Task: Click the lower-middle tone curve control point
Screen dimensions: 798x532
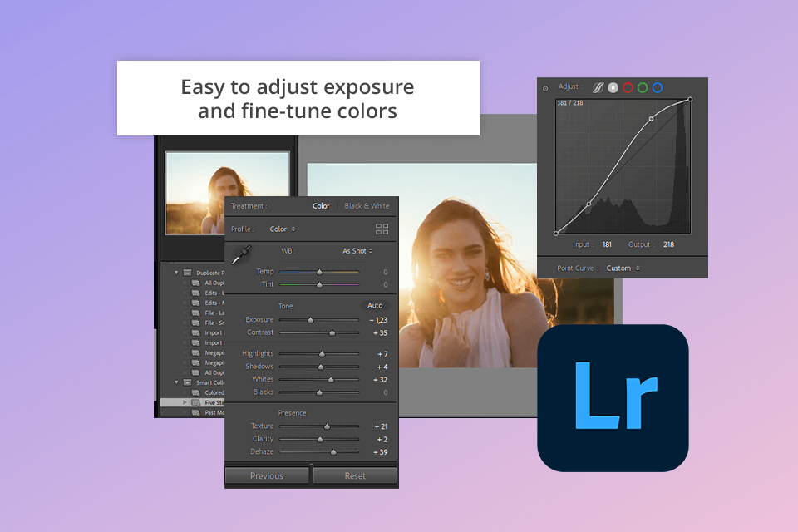Action: pyautogui.click(x=589, y=204)
